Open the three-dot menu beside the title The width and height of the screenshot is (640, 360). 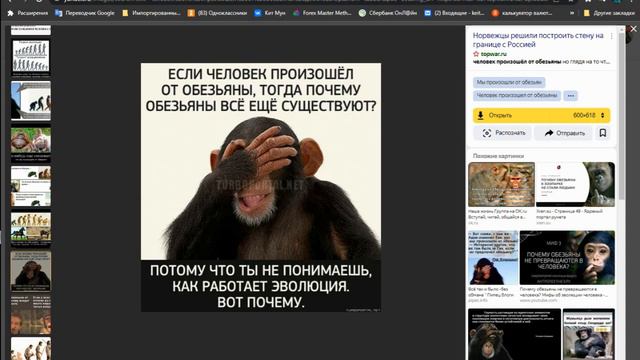[x=611, y=36]
